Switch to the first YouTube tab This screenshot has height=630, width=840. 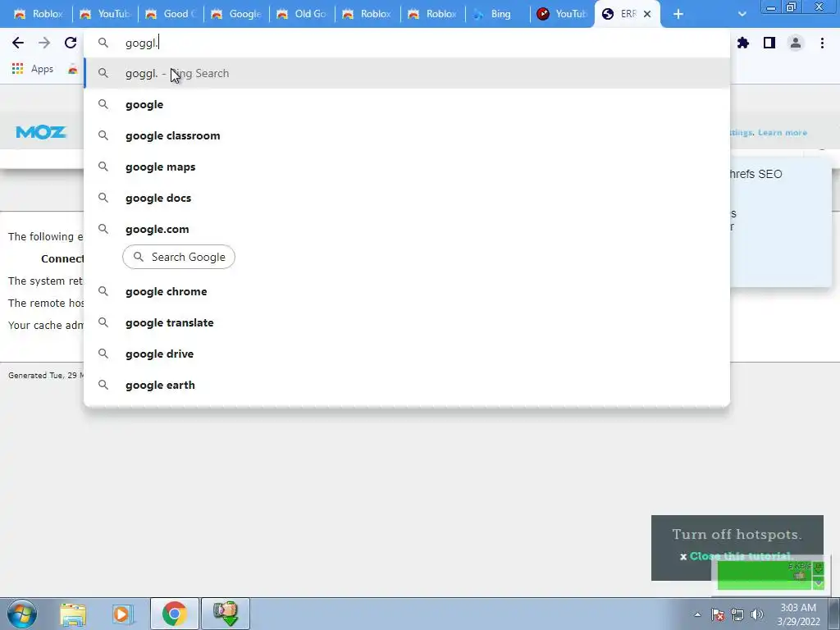pyautogui.click(x=104, y=14)
